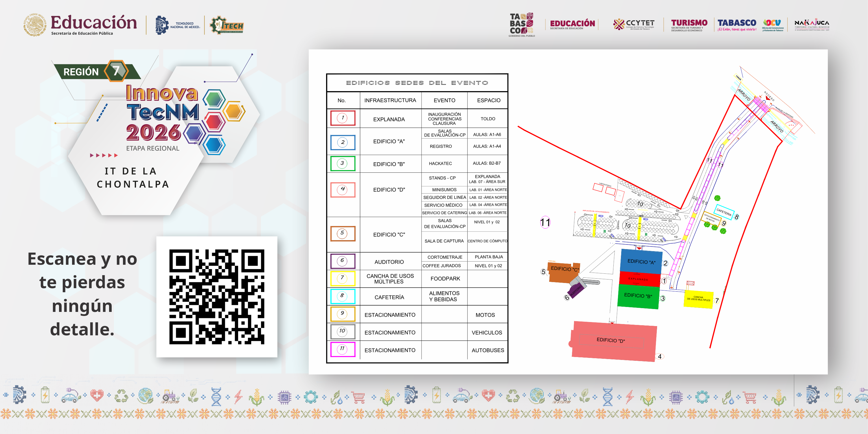The image size is (868, 434).
Task: Click the "CORTOMETRAJE" event cell
Action: pos(445,257)
